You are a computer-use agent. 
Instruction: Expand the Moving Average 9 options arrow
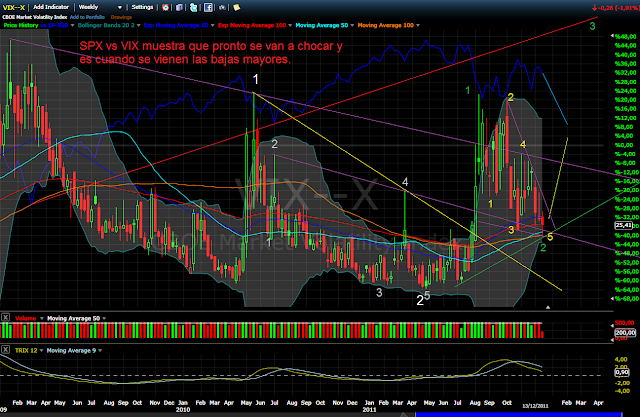100,350
